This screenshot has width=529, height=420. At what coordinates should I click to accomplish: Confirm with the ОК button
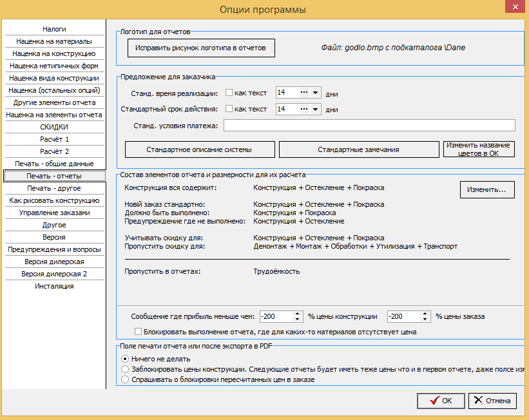click(441, 401)
